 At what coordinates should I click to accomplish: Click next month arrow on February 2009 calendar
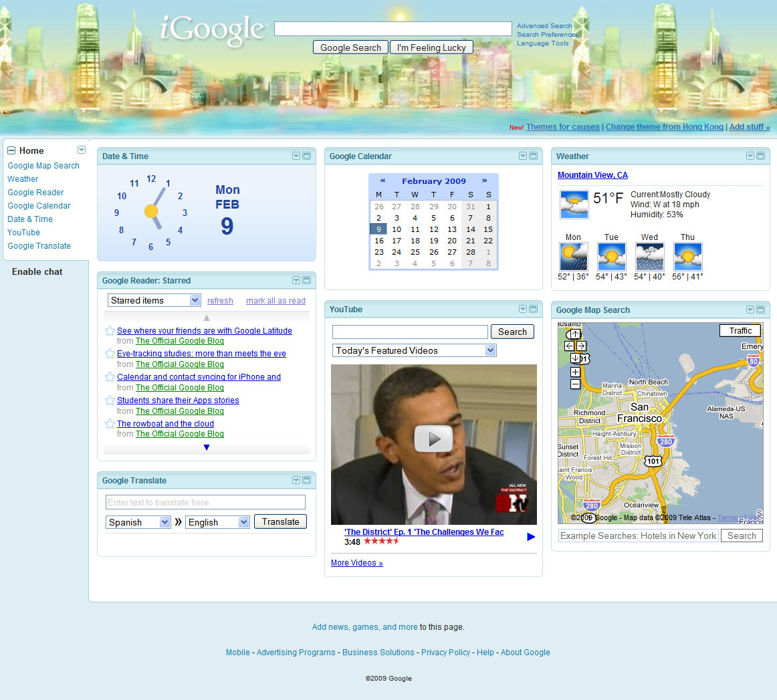pos(483,181)
